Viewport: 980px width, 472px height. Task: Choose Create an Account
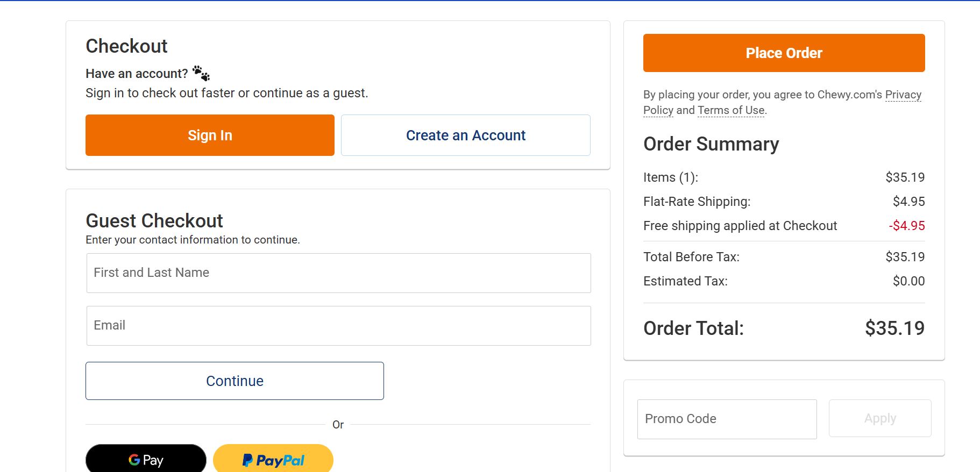coord(465,135)
